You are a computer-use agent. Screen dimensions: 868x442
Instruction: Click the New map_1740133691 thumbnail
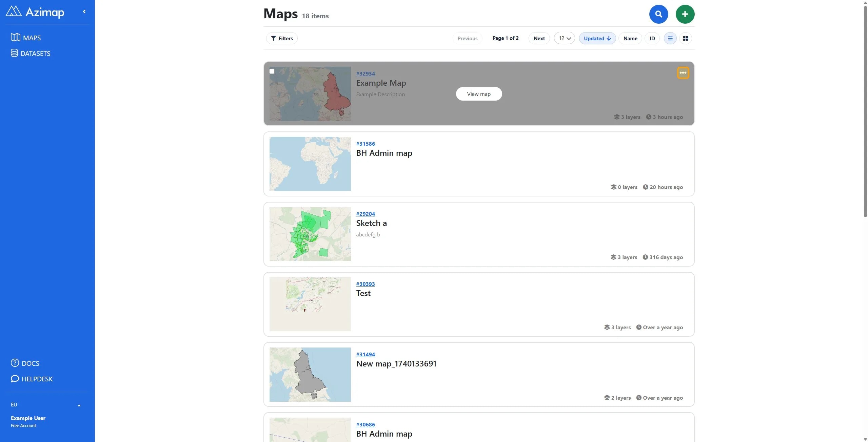coord(310,375)
